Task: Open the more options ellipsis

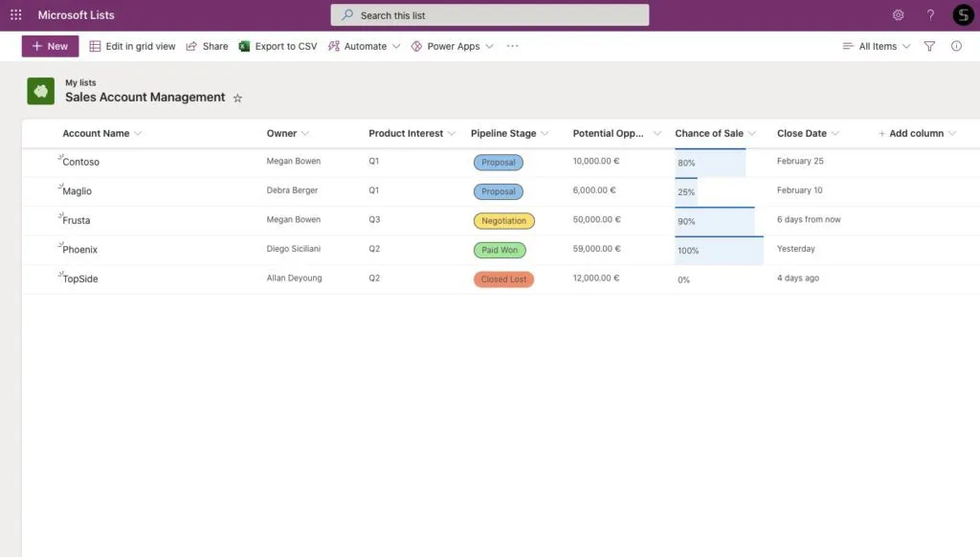Action: click(x=513, y=46)
